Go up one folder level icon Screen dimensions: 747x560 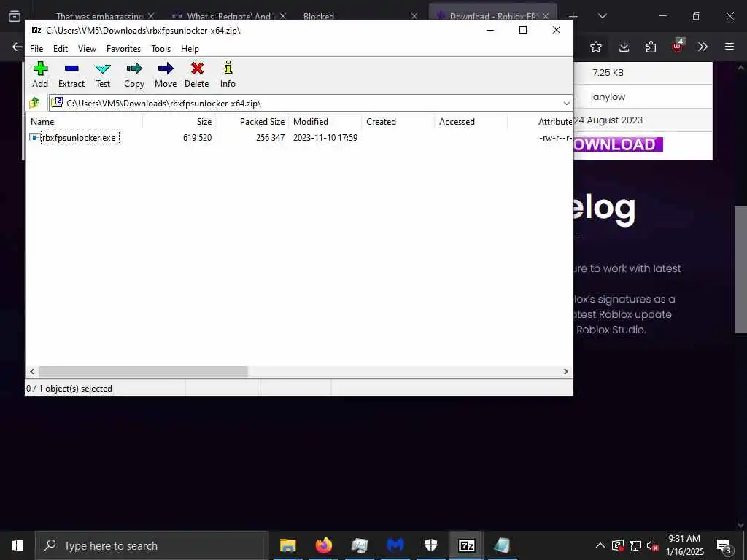pyautogui.click(x=34, y=103)
